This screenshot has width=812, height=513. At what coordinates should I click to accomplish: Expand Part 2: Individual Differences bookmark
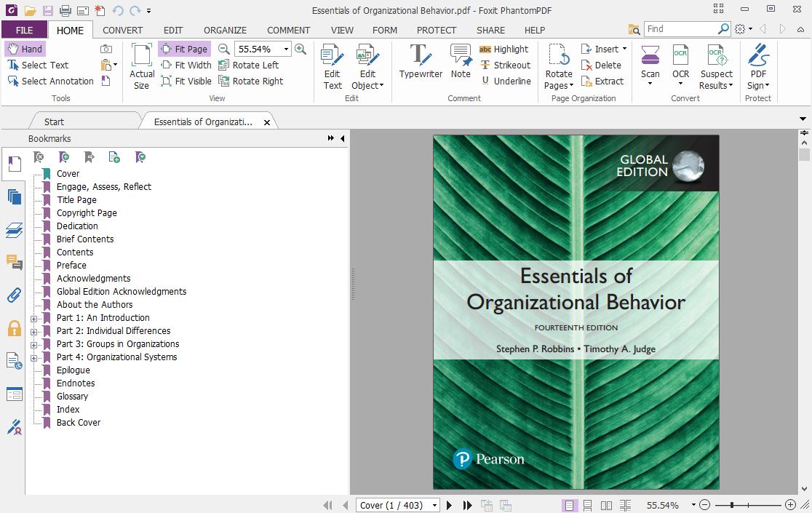coord(33,331)
